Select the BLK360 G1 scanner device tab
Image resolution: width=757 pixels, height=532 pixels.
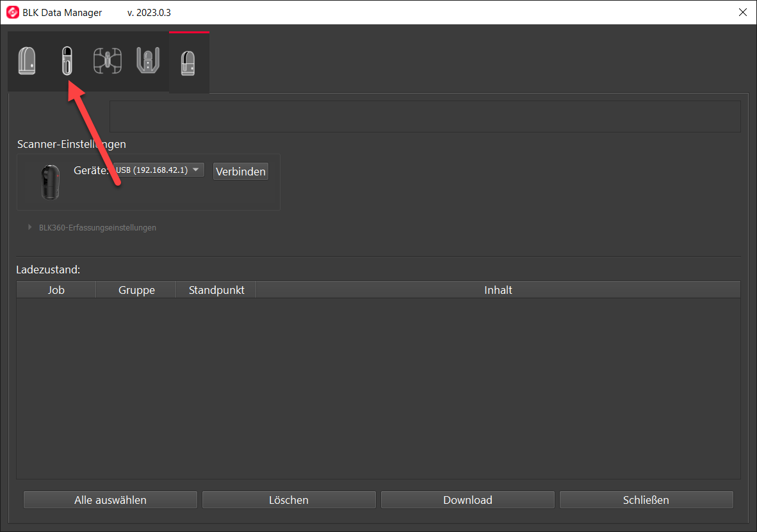click(x=27, y=61)
